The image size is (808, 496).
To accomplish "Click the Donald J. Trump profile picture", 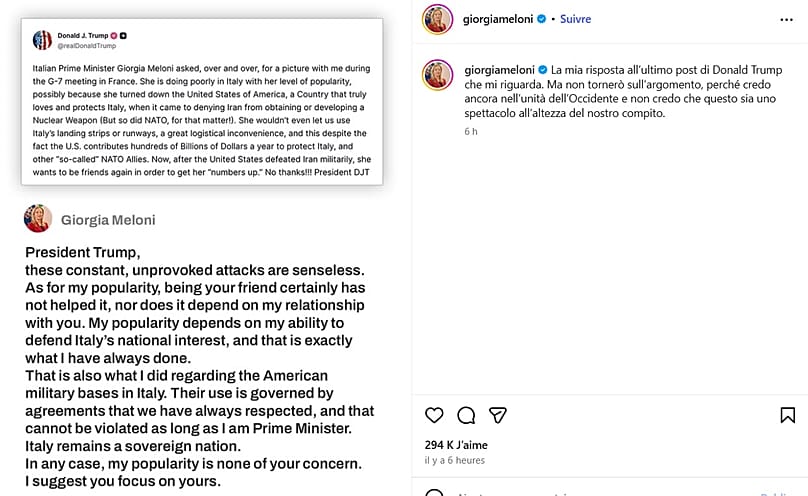I will point(42,40).
